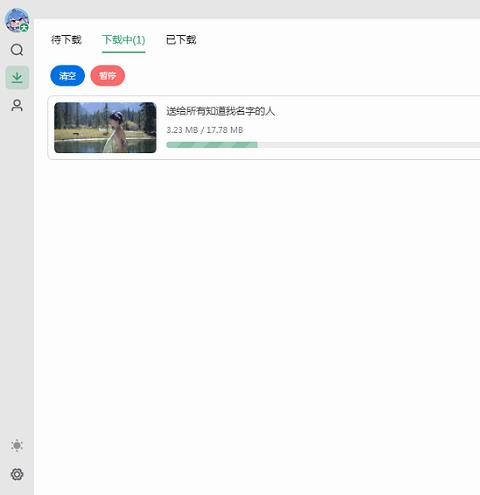Switch to the 已下载 tab
The width and height of the screenshot is (480, 495).
click(x=181, y=40)
